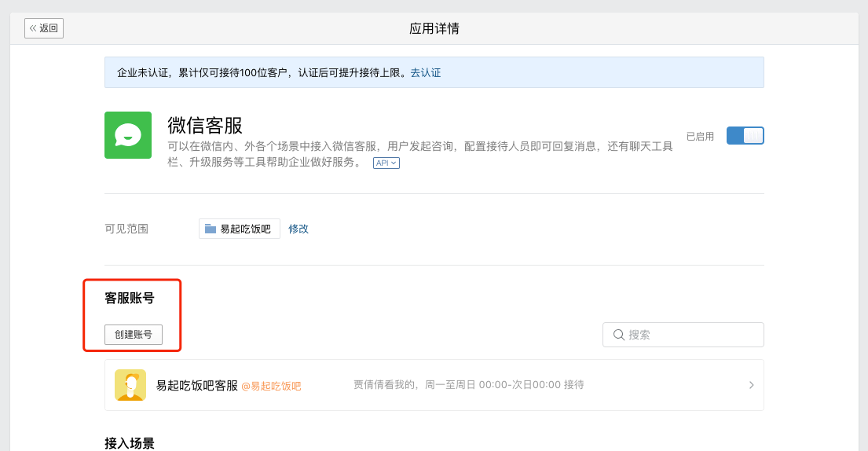The image size is (868, 451).
Task: Expand the API dropdown tag
Action: click(386, 163)
